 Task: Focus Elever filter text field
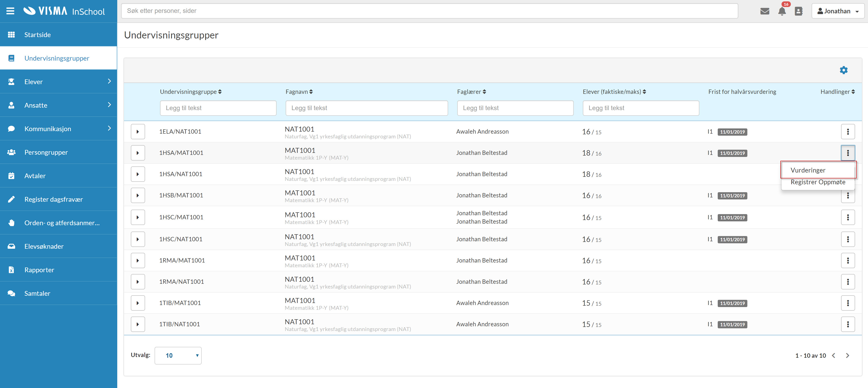tap(641, 108)
